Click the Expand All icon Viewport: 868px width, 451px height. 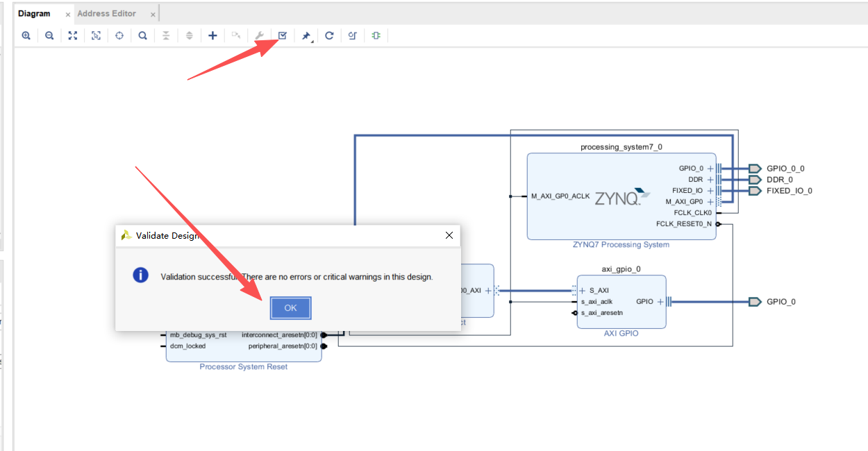tap(190, 35)
